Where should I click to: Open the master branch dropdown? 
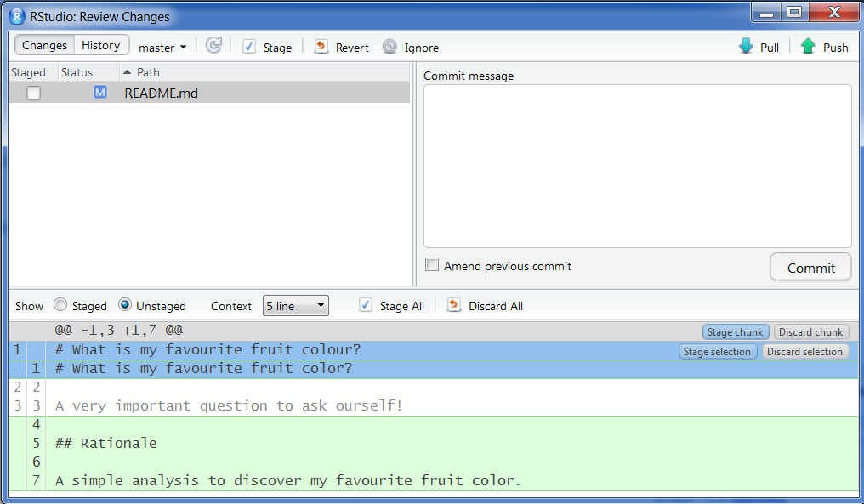click(x=162, y=48)
